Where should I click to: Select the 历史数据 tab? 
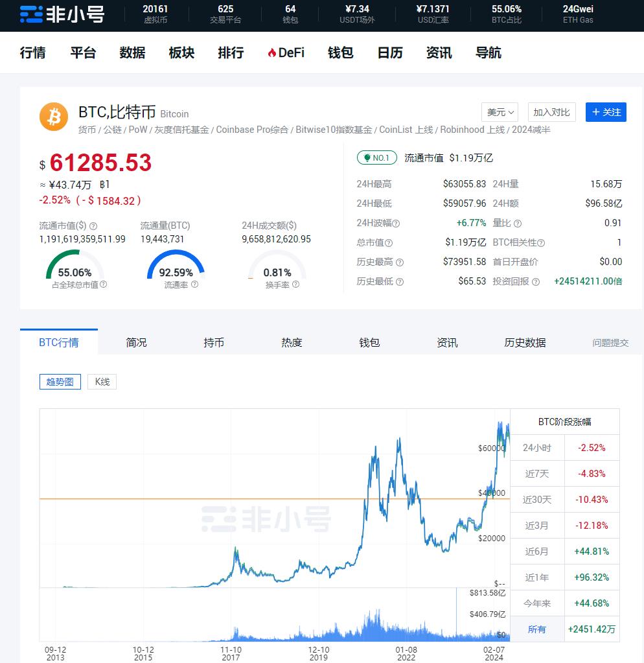pyautogui.click(x=525, y=342)
